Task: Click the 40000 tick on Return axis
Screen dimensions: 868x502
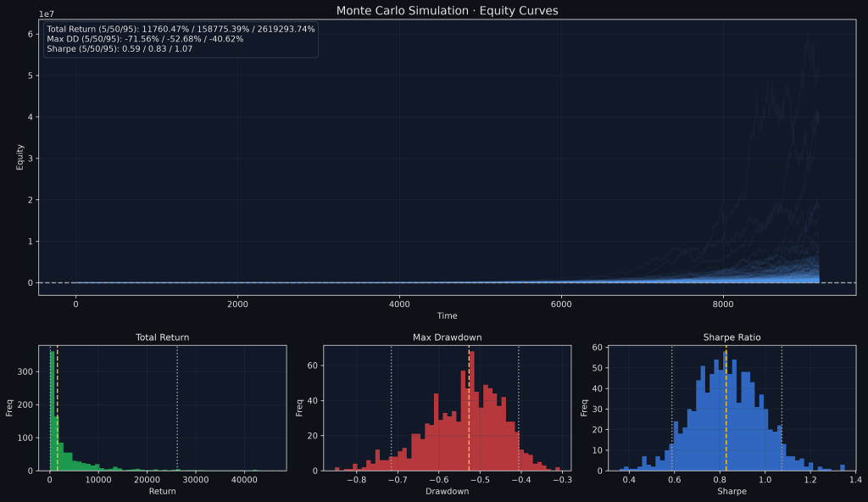Action: click(x=244, y=480)
